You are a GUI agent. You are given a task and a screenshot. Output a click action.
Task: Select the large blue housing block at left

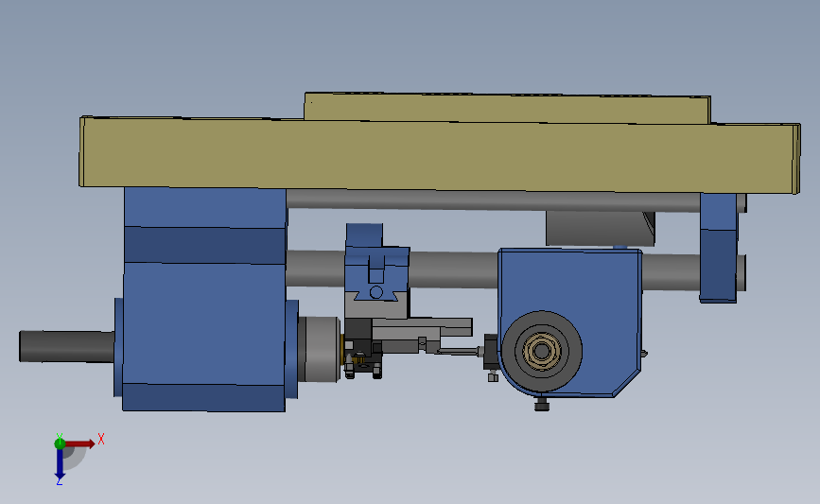(x=205, y=299)
